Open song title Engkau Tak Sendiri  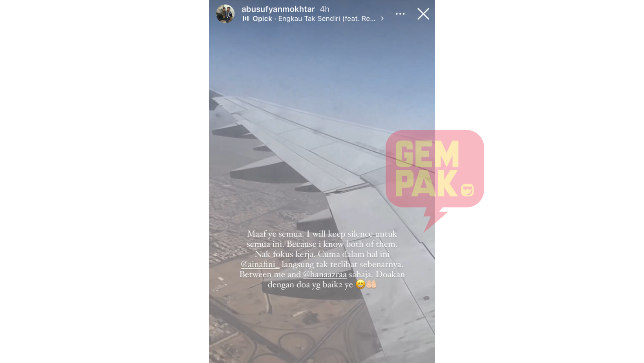[327, 18]
